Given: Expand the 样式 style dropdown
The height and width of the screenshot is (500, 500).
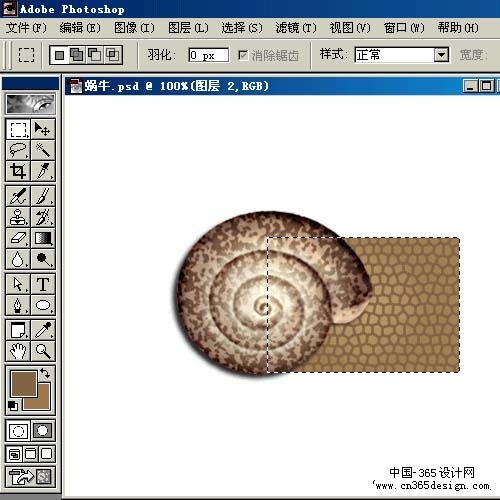Looking at the screenshot, I should coord(441,55).
